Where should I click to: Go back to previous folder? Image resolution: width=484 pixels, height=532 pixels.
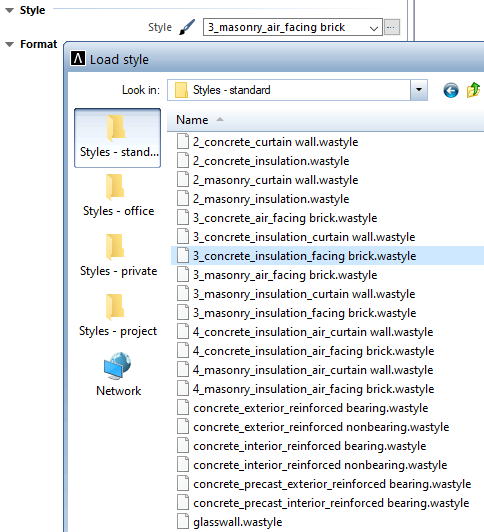(x=451, y=90)
